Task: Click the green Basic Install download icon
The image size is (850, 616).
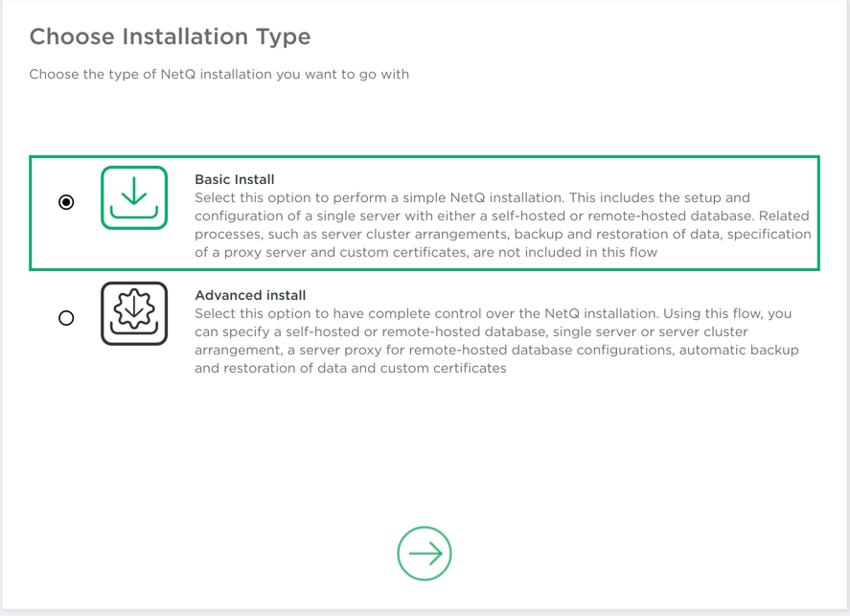Action: pyautogui.click(x=134, y=198)
